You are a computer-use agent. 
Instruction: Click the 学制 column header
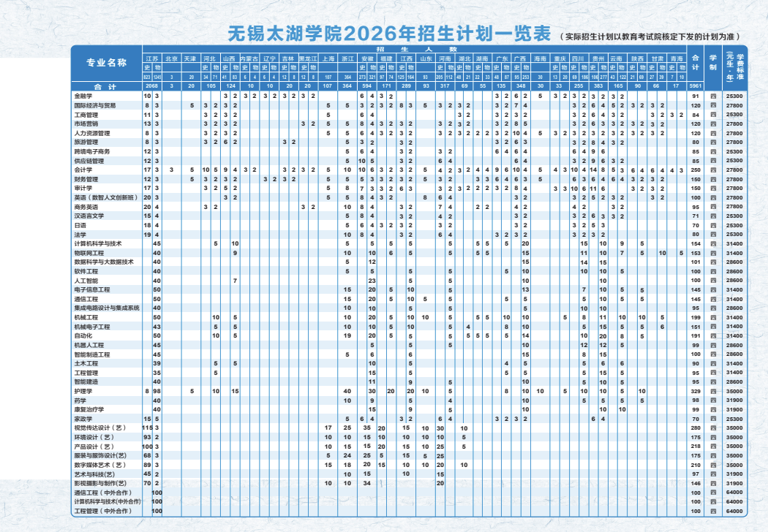[x=712, y=63]
